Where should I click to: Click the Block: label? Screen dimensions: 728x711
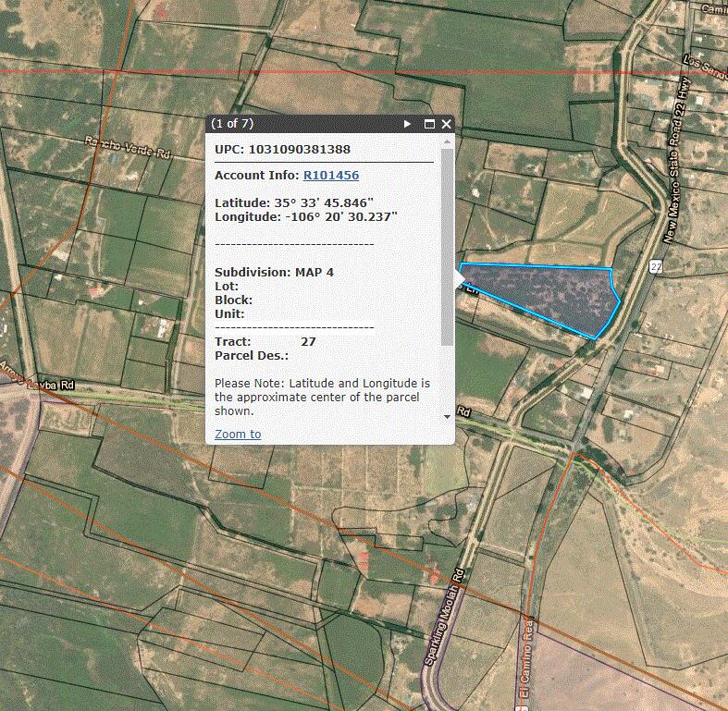coord(233,300)
